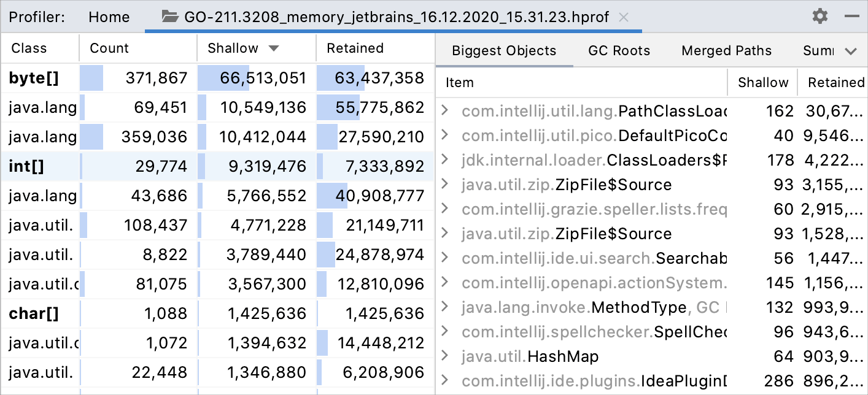Select the Biggest Objects tab
This screenshot has height=395, width=868.
click(504, 51)
